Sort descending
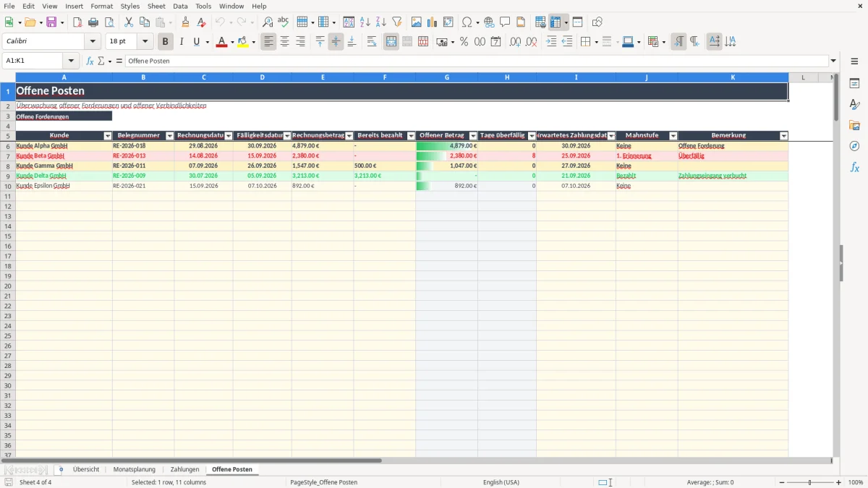 click(x=381, y=22)
